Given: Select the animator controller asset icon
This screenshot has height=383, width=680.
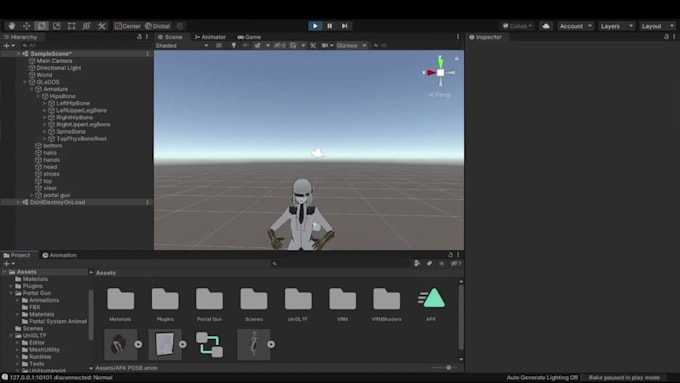Looking at the screenshot, I should tap(209, 344).
